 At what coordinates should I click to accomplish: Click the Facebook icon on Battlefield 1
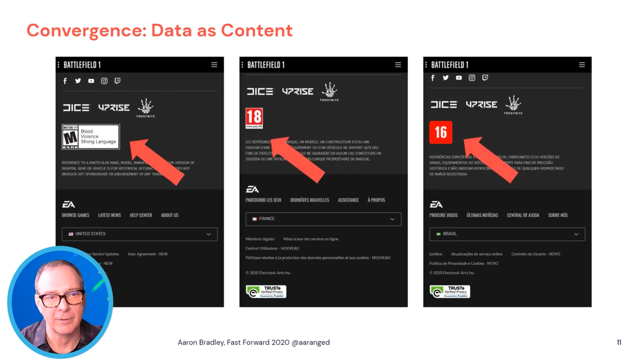(x=65, y=81)
